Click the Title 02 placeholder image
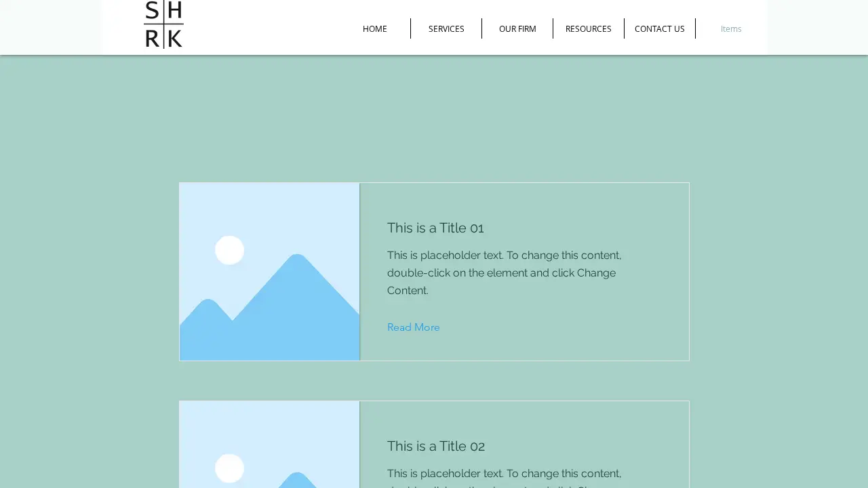Viewport: 868px width, 488px height. click(x=269, y=445)
